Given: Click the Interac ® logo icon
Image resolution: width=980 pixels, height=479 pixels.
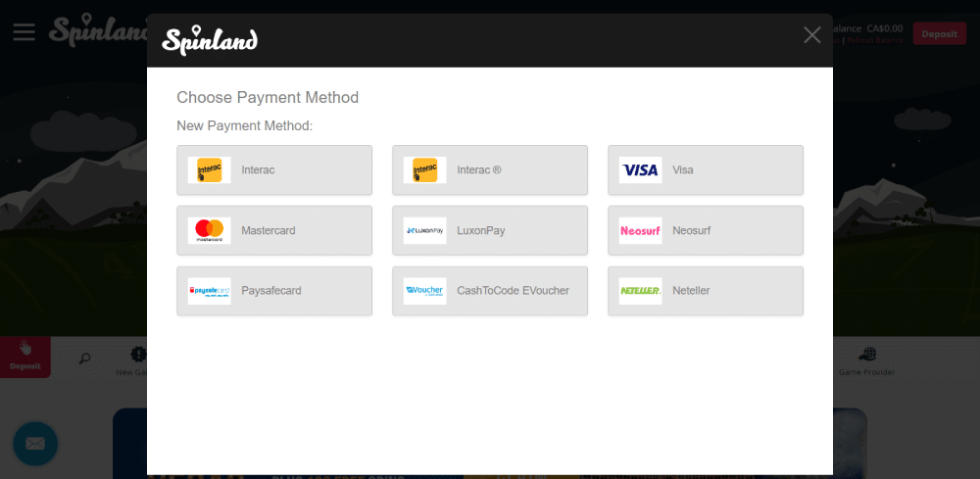Looking at the screenshot, I should click(425, 169).
